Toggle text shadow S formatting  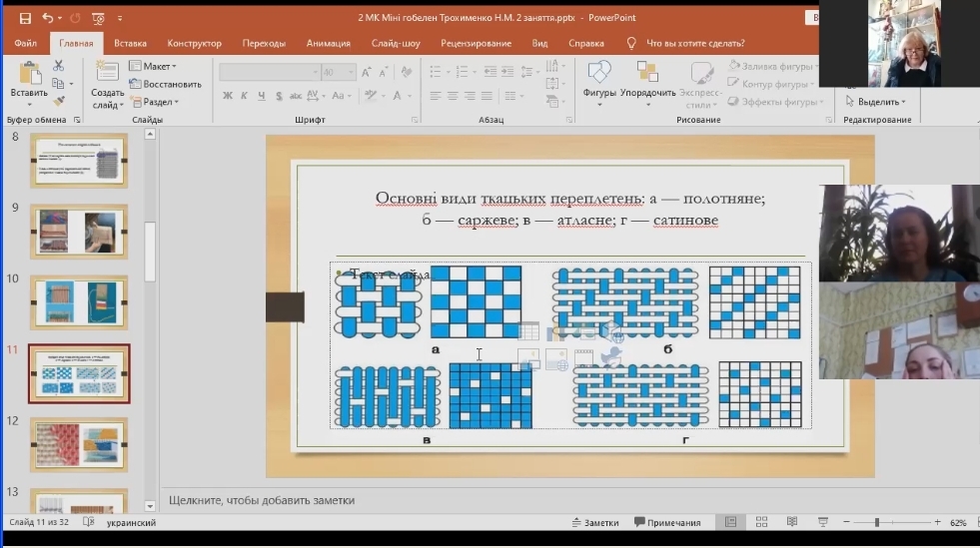[279, 96]
